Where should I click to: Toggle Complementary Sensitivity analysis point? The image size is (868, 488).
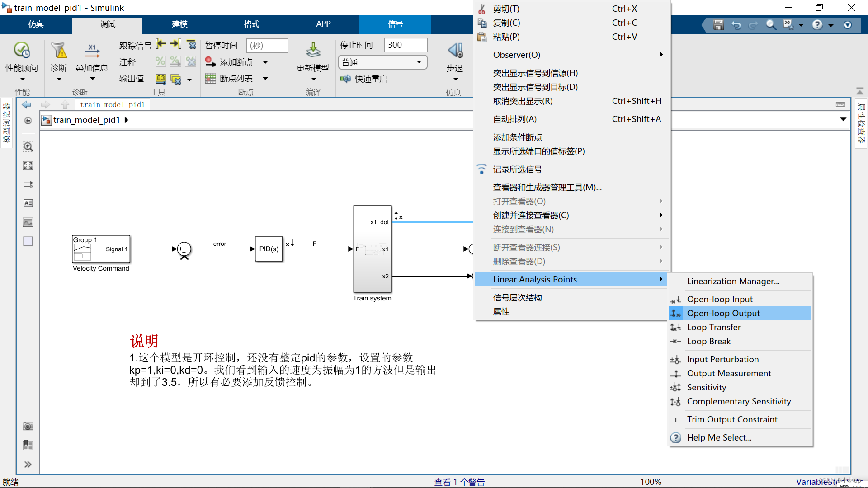pos(739,401)
